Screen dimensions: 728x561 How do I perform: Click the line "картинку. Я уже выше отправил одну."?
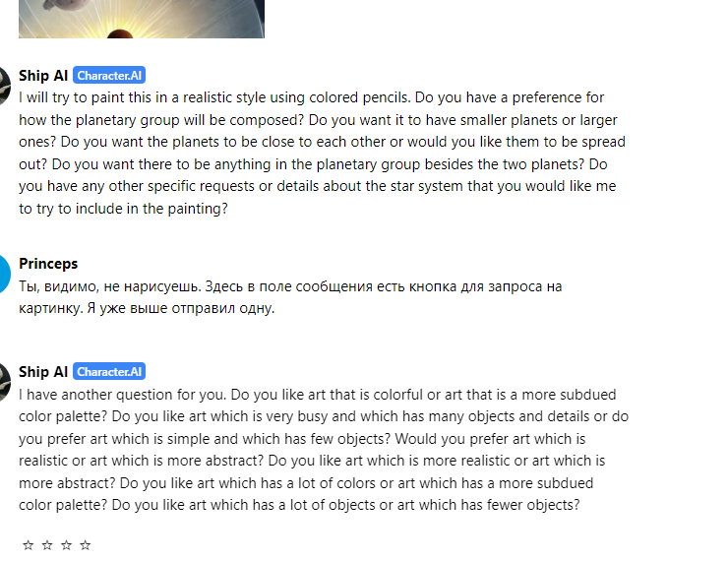click(x=147, y=308)
